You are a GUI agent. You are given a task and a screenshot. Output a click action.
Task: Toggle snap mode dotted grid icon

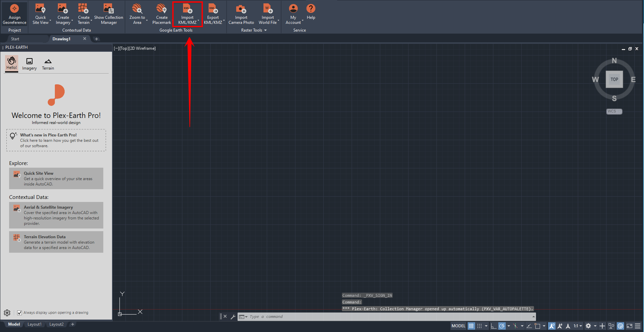click(x=479, y=326)
